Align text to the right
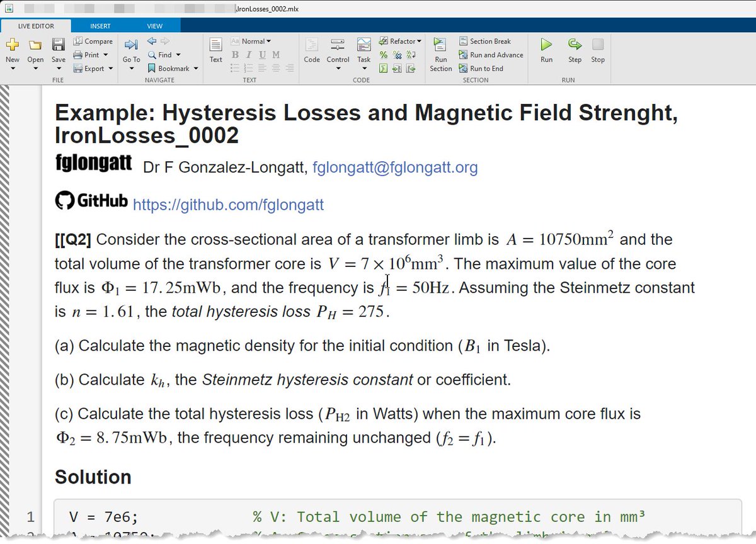Viewport: 756px width, 544px height. [289, 69]
